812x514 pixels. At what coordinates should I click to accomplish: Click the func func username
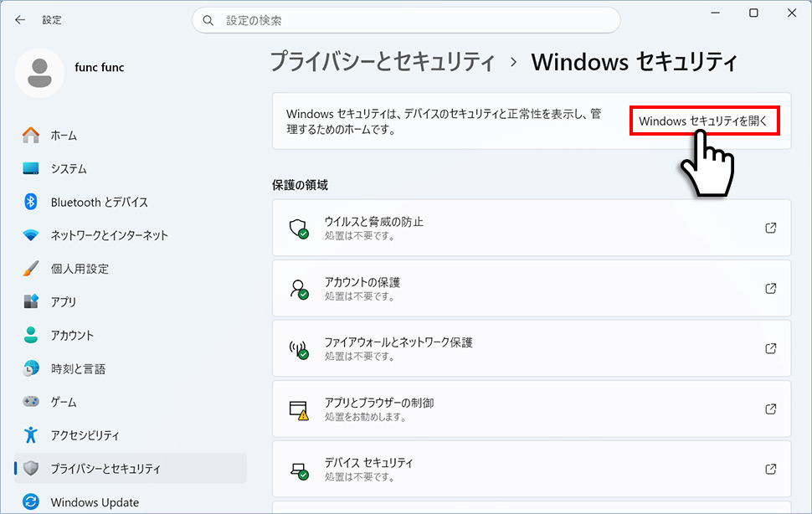tap(100, 67)
